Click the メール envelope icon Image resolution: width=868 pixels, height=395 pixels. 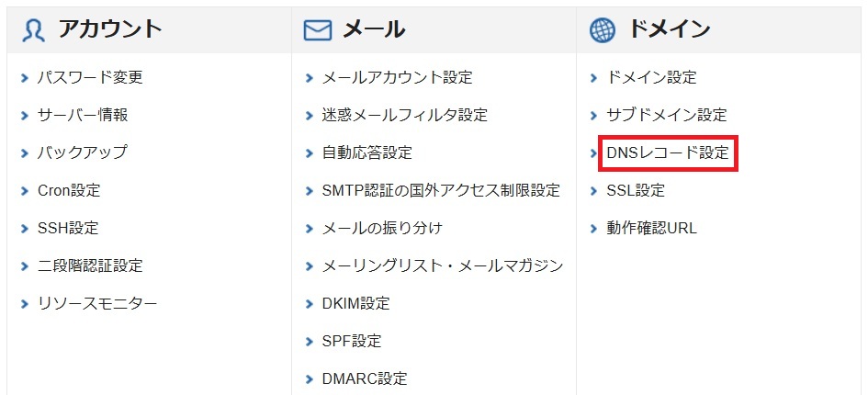pyautogui.click(x=318, y=30)
